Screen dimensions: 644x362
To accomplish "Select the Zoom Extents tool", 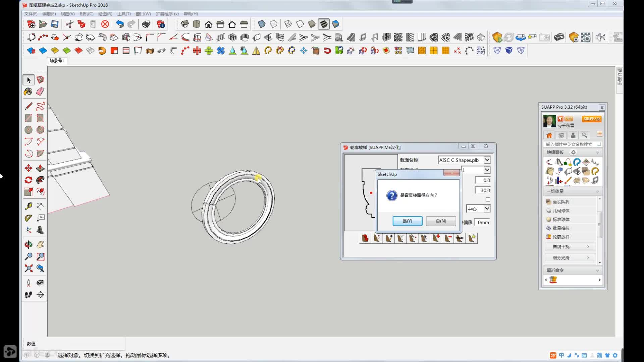I will (x=29, y=268).
